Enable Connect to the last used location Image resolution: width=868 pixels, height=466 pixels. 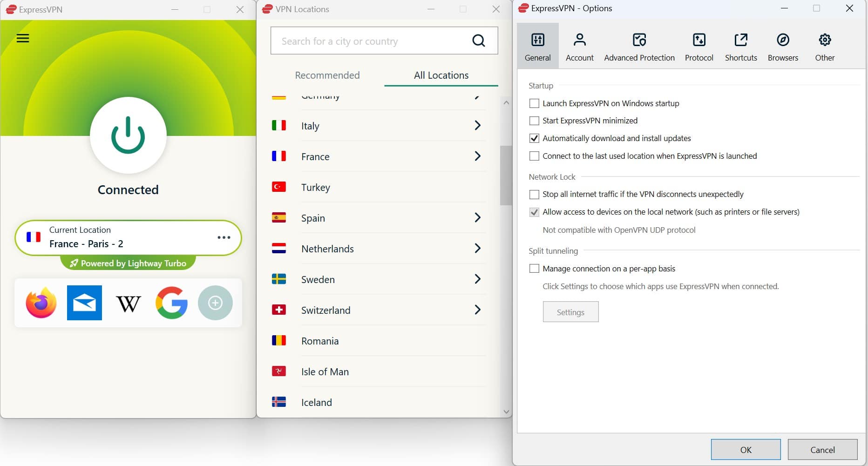535,156
